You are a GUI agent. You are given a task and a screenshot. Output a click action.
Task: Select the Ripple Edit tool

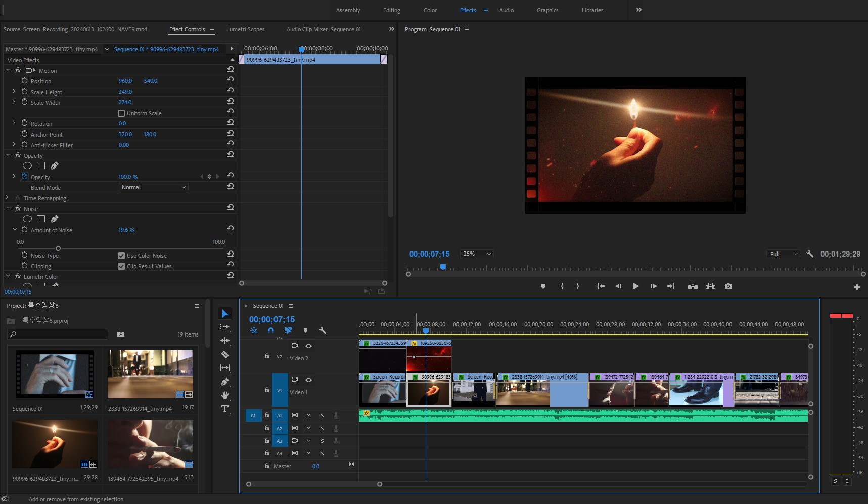click(225, 341)
